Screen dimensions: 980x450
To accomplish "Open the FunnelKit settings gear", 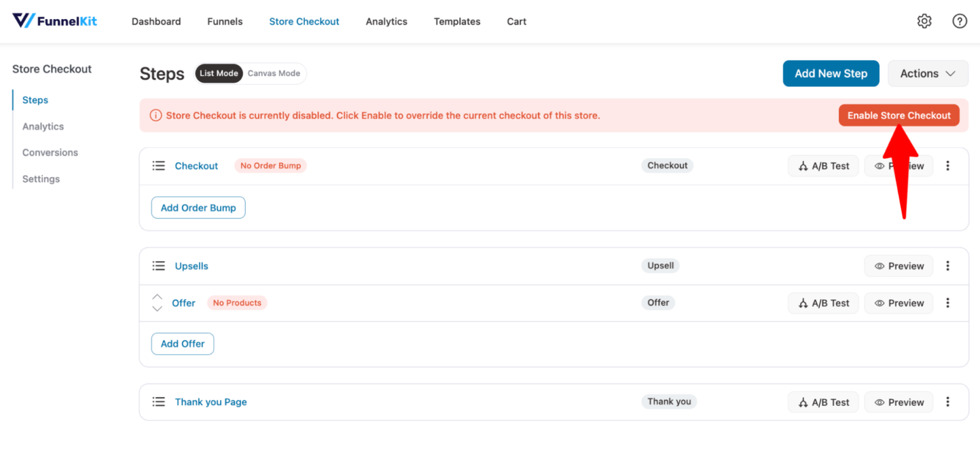I will pos(924,20).
